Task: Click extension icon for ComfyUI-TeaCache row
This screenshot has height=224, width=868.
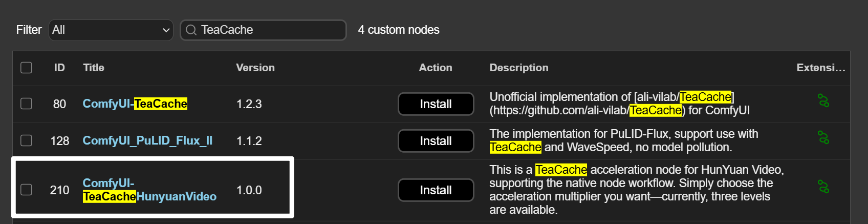Action: [x=823, y=100]
